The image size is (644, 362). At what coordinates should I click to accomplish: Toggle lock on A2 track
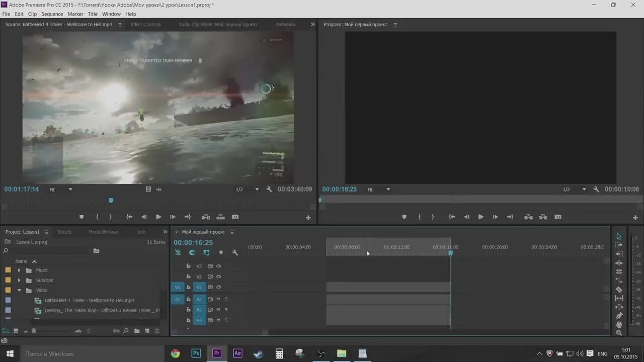(x=188, y=310)
